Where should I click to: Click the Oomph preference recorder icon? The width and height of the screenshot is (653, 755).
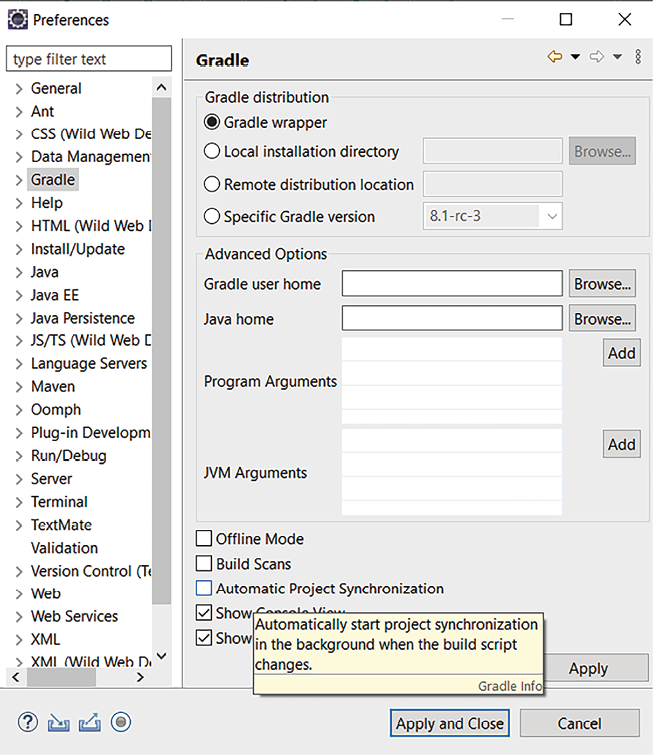pyautogui.click(x=121, y=722)
